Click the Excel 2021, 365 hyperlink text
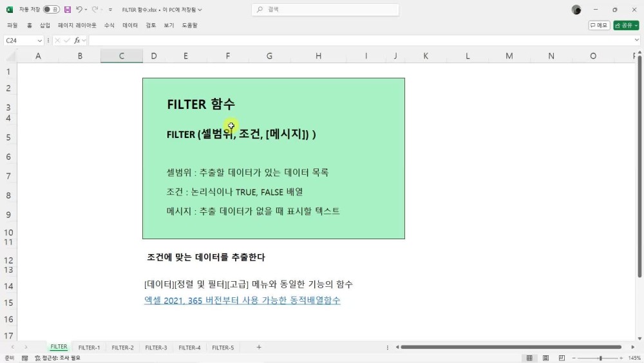644x363 pixels. coord(242,300)
